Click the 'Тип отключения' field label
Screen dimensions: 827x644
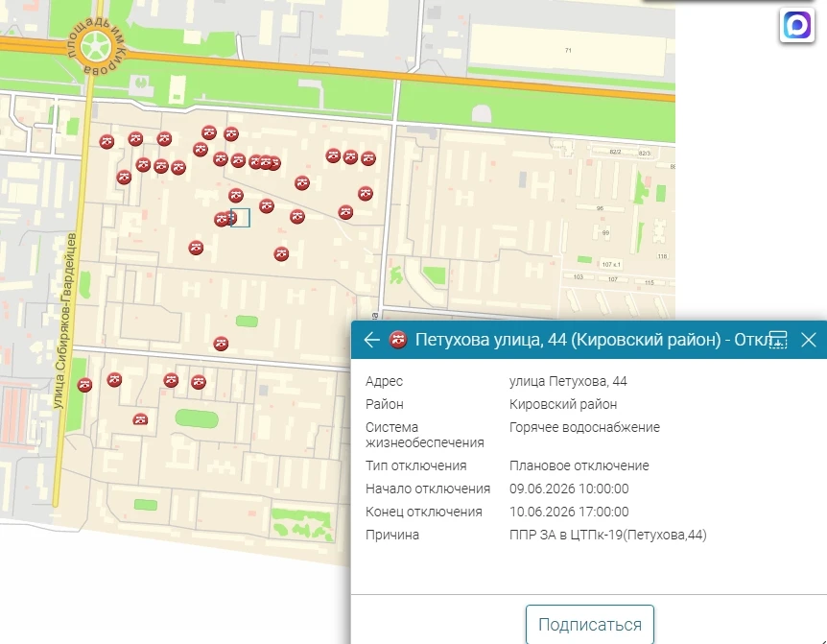tap(416, 465)
